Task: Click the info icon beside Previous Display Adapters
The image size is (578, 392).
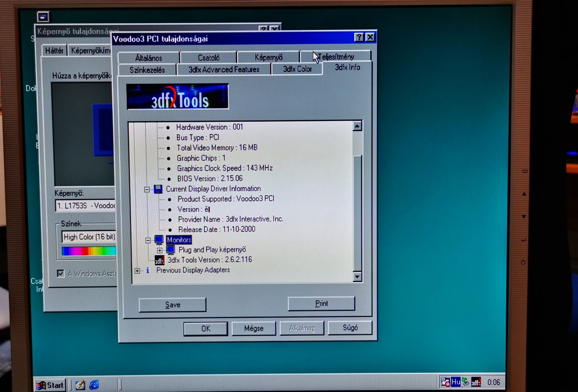Action: click(148, 270)
